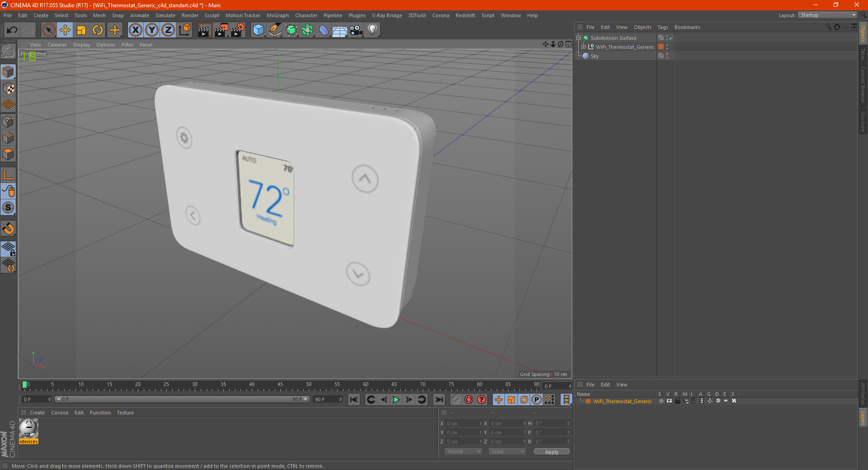Switch to Edges mode
The image size is (868, 470).
point(8,138)
